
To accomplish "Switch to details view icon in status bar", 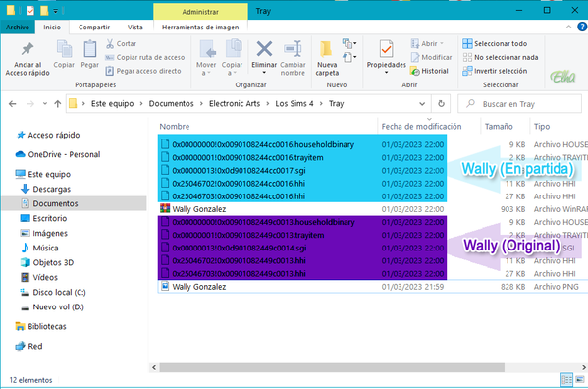I will tap(566, 380).
